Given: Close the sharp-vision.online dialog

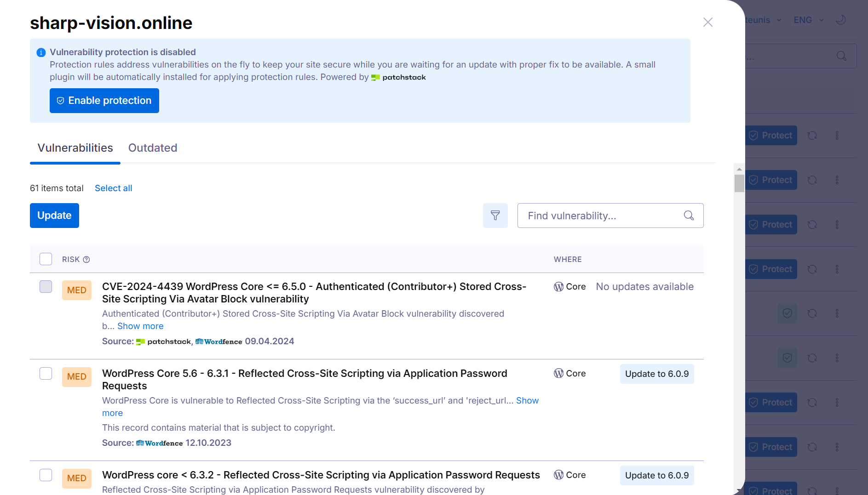Looking at the screenshot, I should tap(707, 22).
